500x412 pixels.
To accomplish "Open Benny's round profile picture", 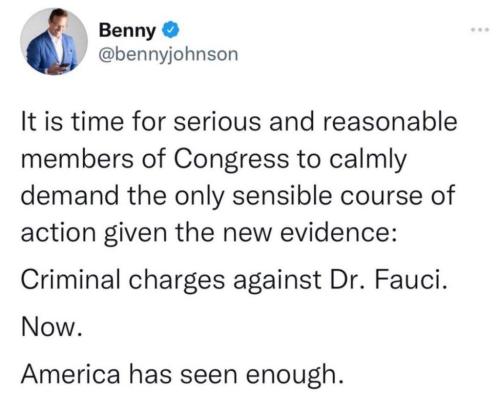I will (54, 42).
